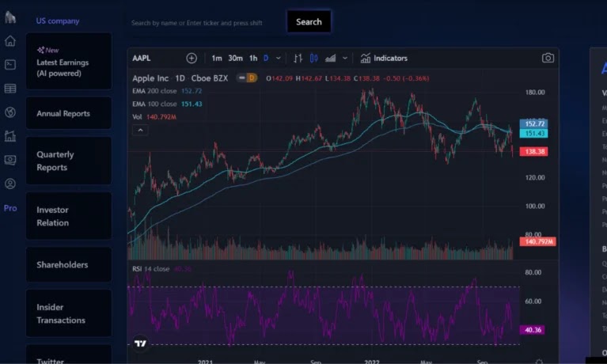Collapse the indicator legend chevron
Viewport: 607px width, 364px height.
[140, 130]
